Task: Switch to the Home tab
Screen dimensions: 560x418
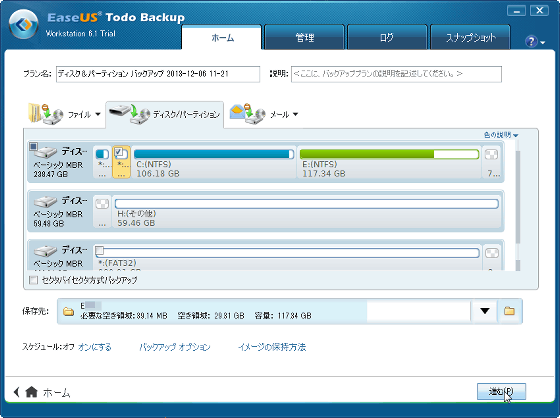Action: pos(222,37)
